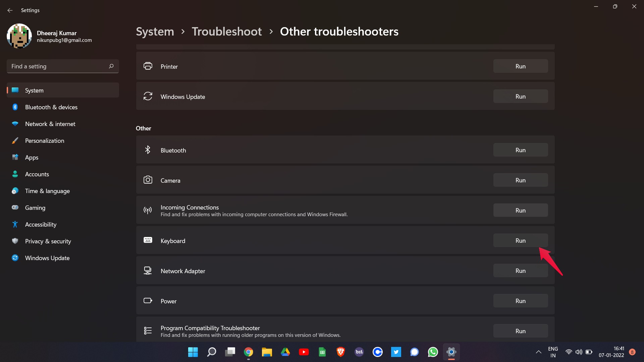
Task: Run the Printer troubleshooter
Action: tap(520, 66)
